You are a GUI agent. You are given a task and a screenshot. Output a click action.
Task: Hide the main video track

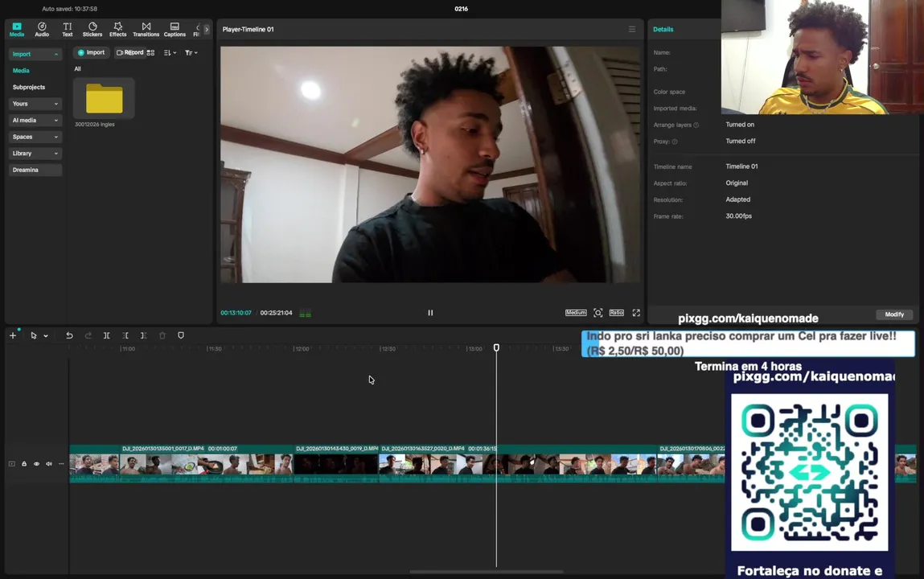click(x=36, y=464)
